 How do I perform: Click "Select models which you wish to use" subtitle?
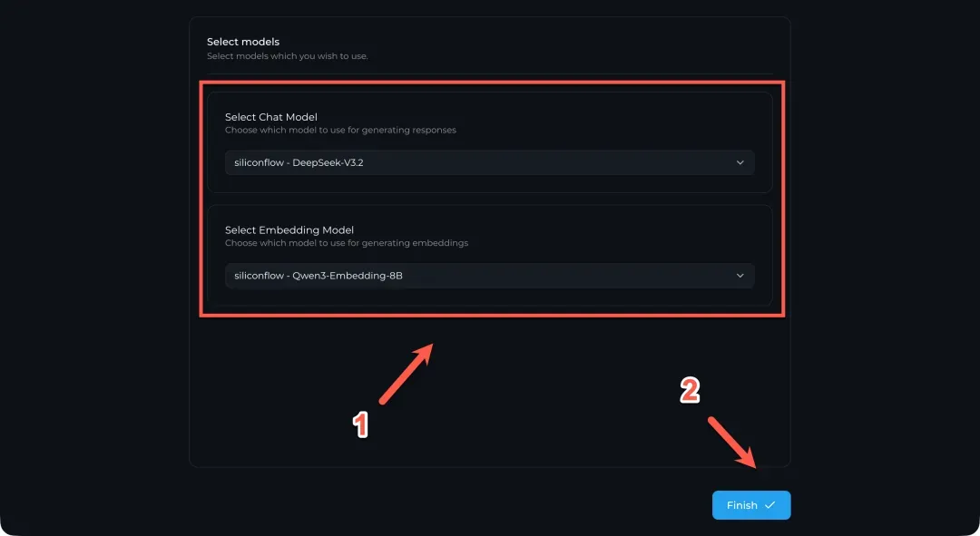287,56
